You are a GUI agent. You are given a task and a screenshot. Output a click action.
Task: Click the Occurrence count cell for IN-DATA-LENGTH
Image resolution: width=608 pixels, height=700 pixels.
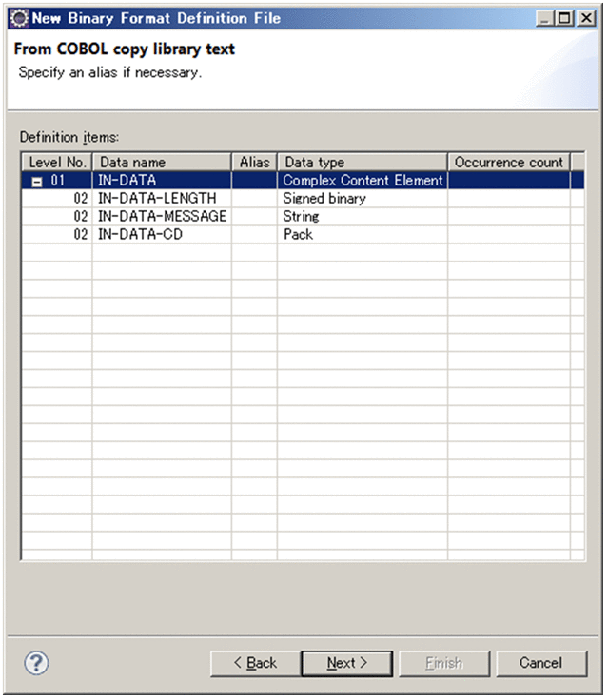509,198
